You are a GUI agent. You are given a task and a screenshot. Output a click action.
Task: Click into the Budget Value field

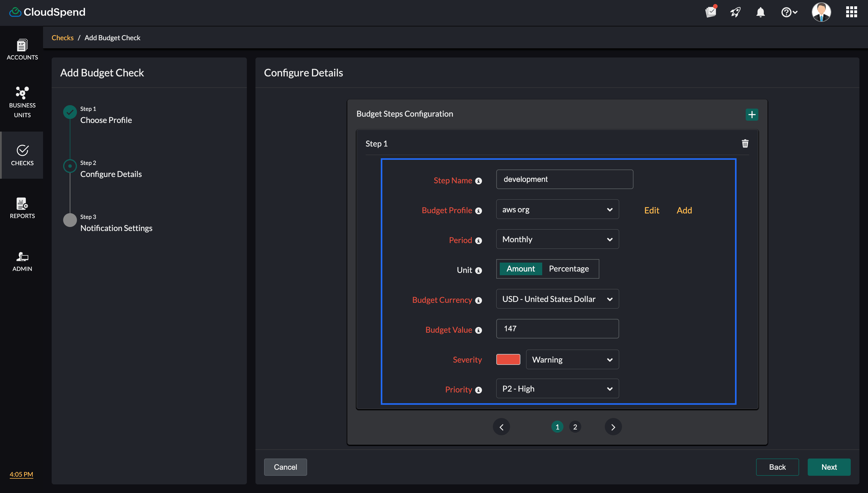tap(557, 328)
